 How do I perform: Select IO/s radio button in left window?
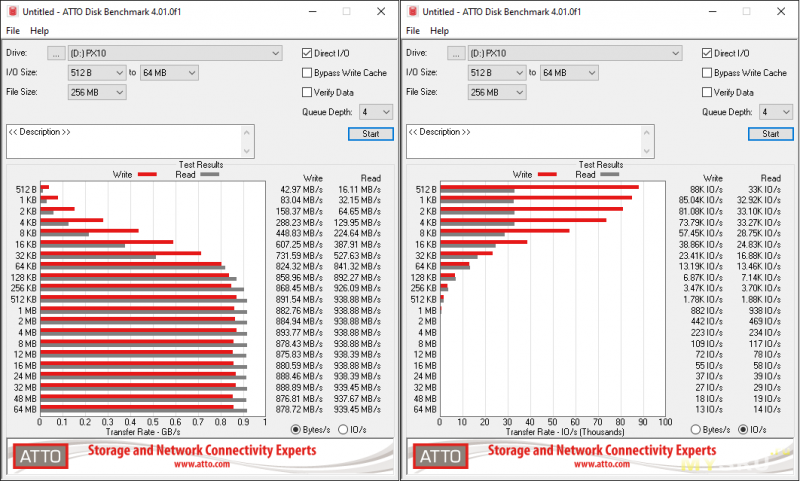pos(344,429)
